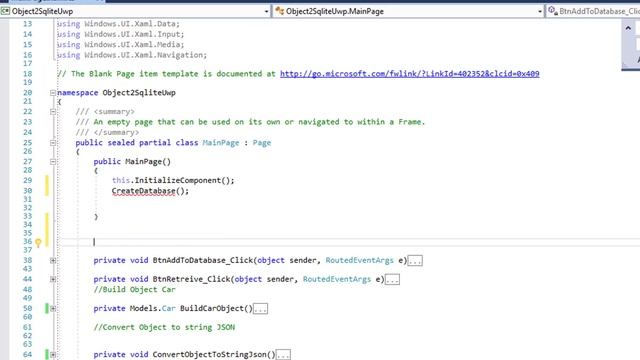Collapse the namespace Object2SqliteUwp block
The width and height of the screenshot is (640, 360).
(53, 93)
